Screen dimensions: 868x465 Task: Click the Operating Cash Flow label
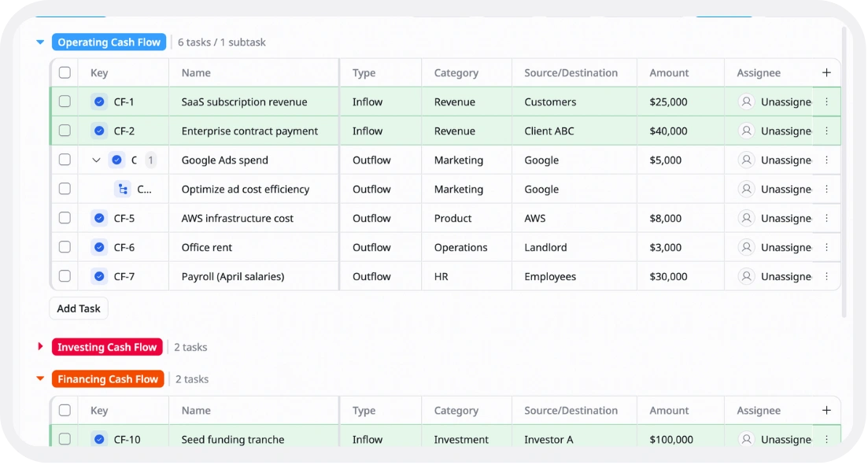coord(109,42)
